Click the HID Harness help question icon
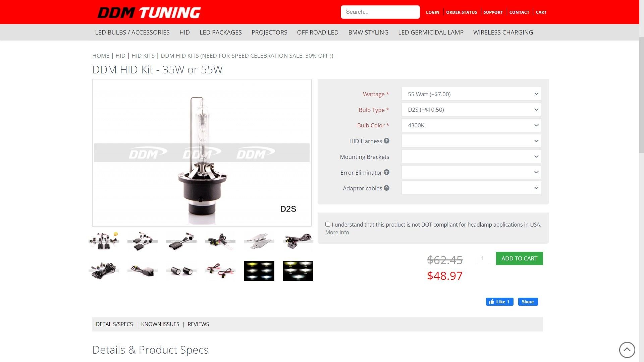The height and width of the screenshot is (362, 644). pyautogui.click(x=386, y=141)
